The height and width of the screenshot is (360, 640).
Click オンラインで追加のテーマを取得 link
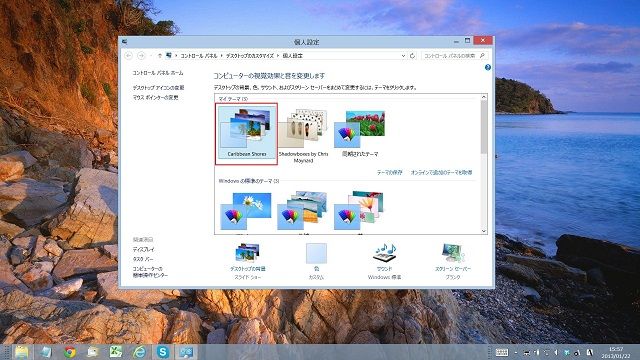[441, 173]
